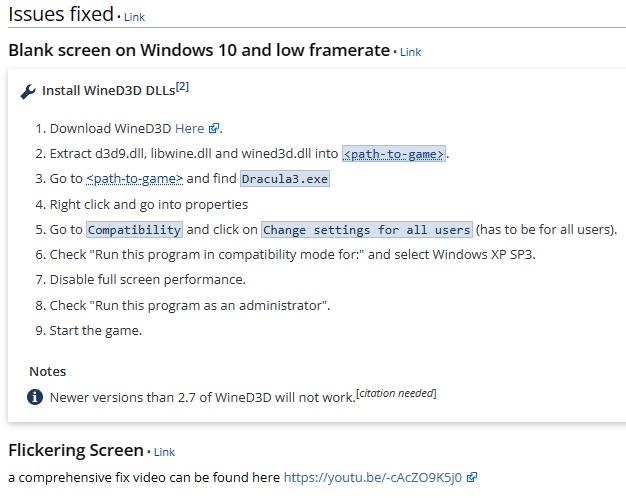
Task: Click <path-to-game> link in step 3
Action: [x=135, y=179]
